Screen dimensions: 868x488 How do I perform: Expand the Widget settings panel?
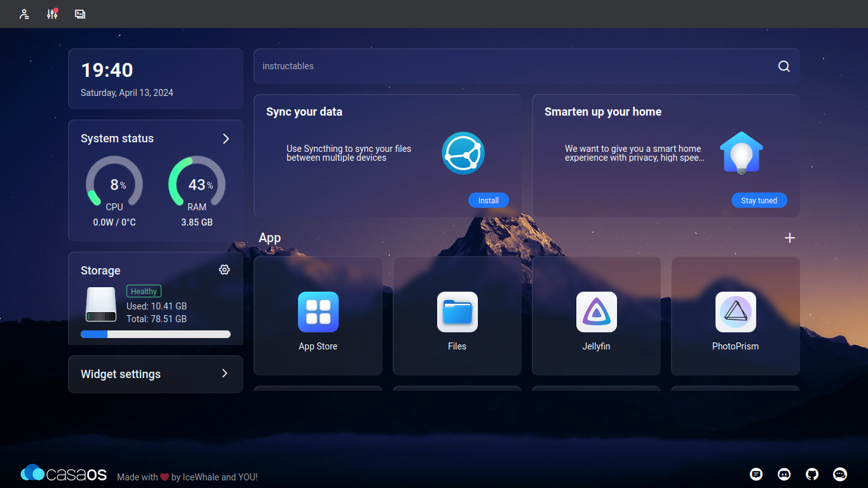click(x=226, y=374)
